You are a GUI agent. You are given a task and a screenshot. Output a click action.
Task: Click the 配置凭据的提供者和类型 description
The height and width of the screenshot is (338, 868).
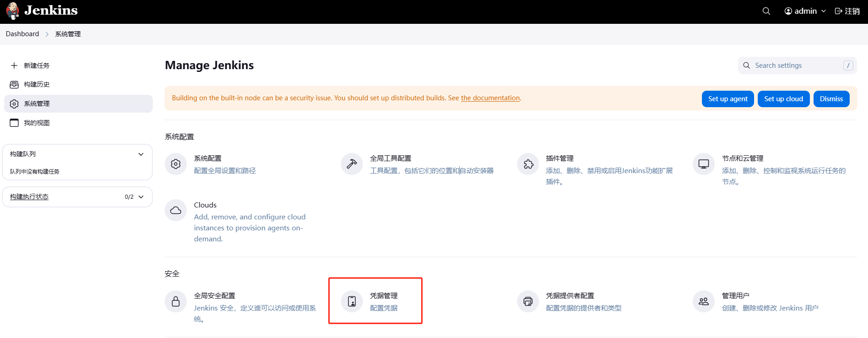584,308
